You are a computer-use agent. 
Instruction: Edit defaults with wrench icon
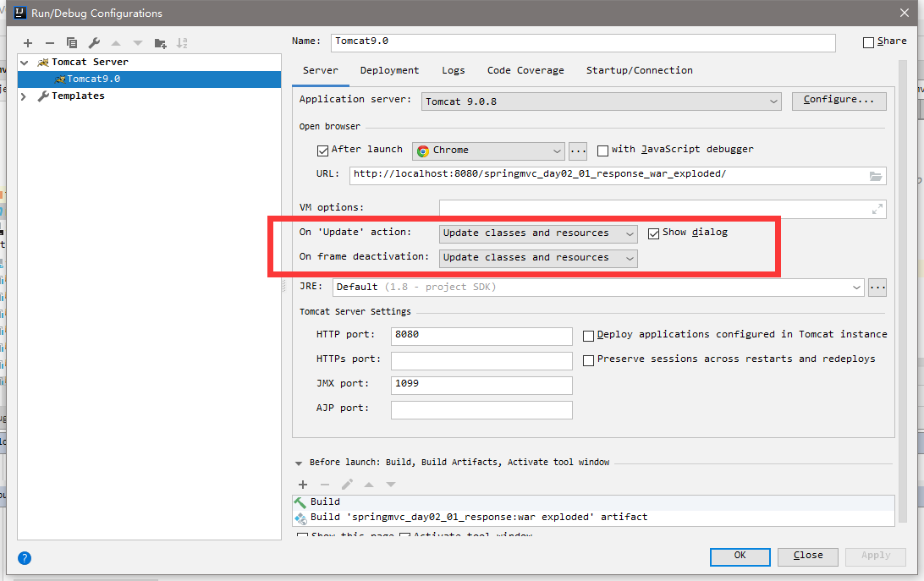point(94,43)
